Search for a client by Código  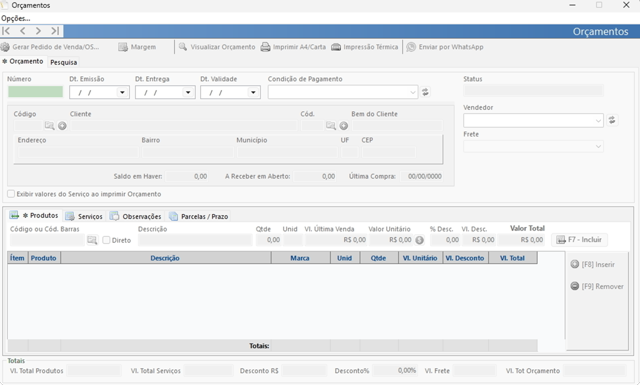[x=49, y=126]
